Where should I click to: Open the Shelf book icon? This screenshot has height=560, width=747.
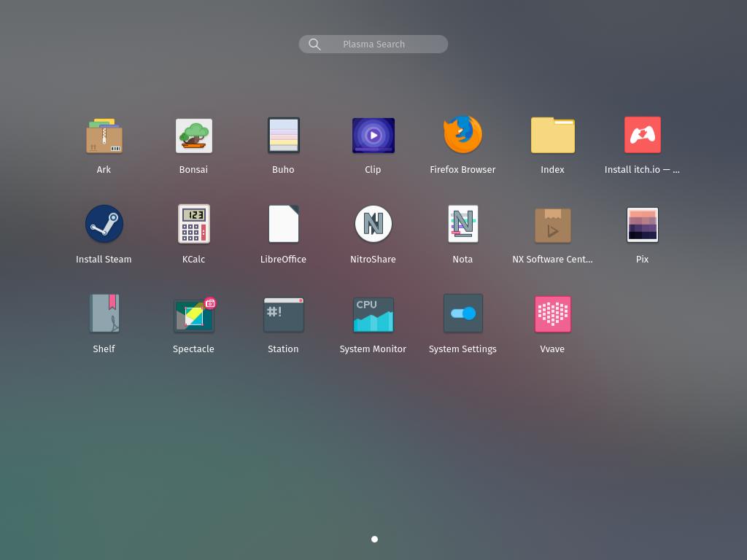(x=104, y=314)
